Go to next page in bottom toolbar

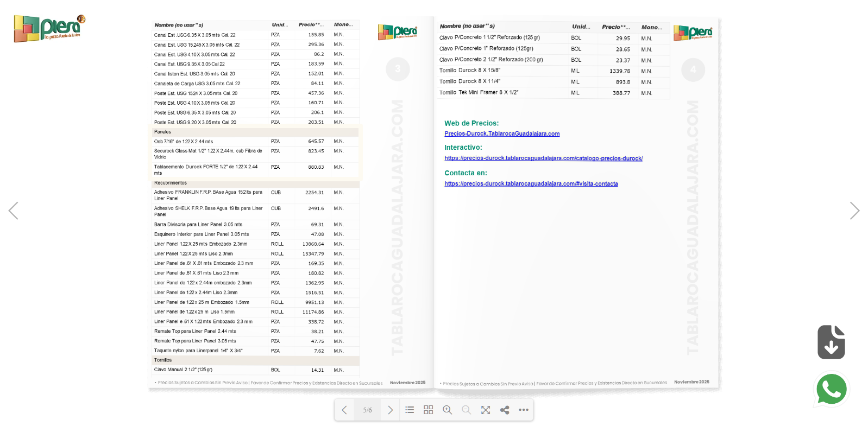(x=390, y=410)
